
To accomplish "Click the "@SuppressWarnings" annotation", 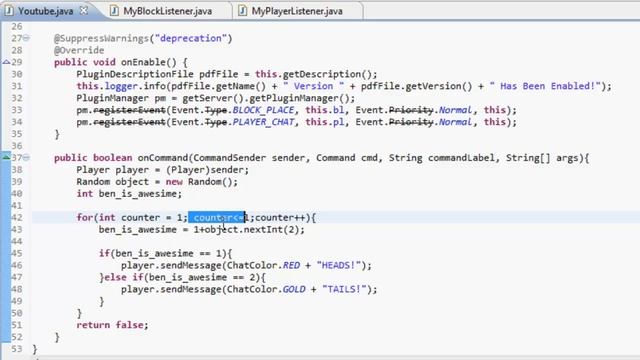I will 101,38.
